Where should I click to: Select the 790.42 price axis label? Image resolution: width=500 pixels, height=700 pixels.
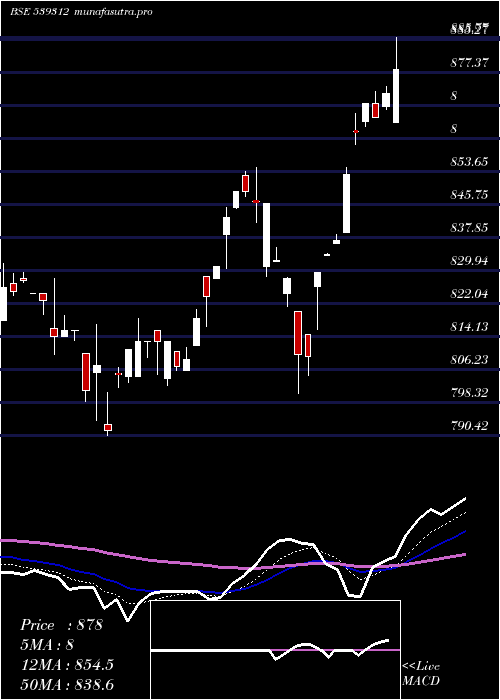[x=468, y=426]
